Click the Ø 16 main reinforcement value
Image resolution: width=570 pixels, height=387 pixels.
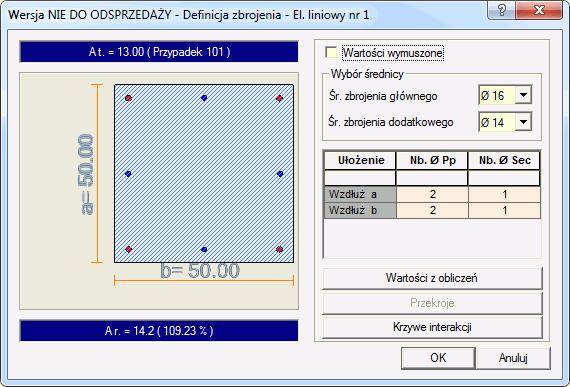[x=497, y=95]
